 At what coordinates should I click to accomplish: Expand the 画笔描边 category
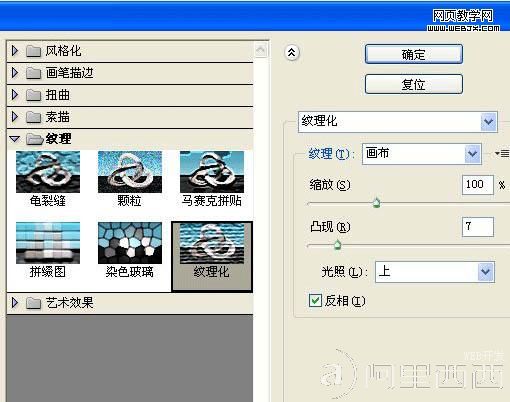15,73
